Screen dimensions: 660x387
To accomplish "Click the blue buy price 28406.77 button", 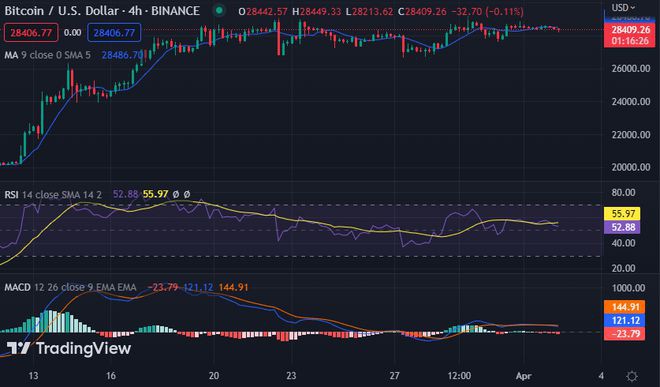I will click(114, 32).
